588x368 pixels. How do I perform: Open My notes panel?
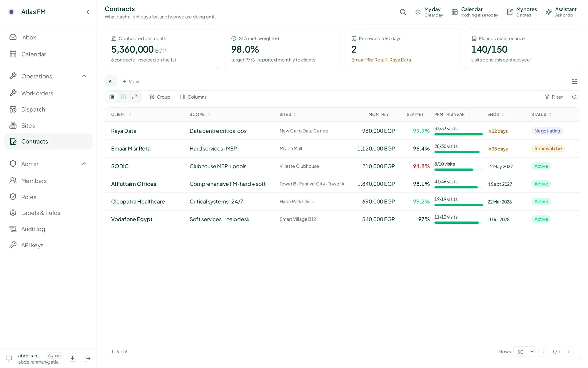[522, 12]
